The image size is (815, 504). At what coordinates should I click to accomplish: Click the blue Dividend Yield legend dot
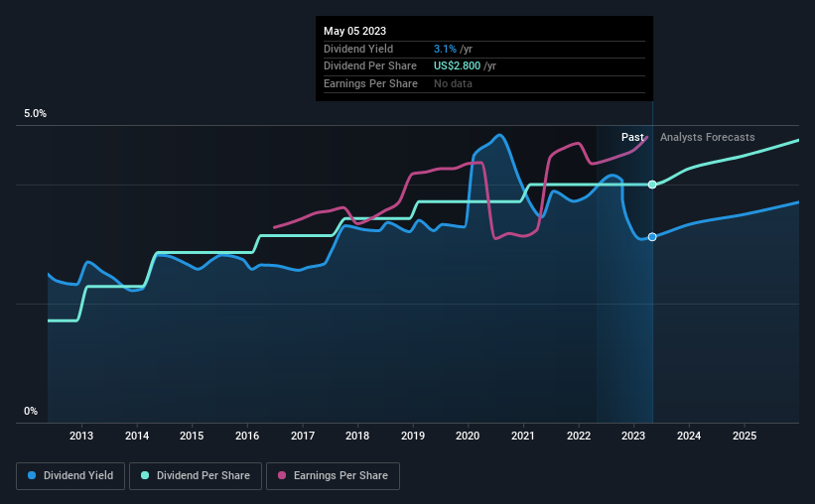(x=32, y=475)
